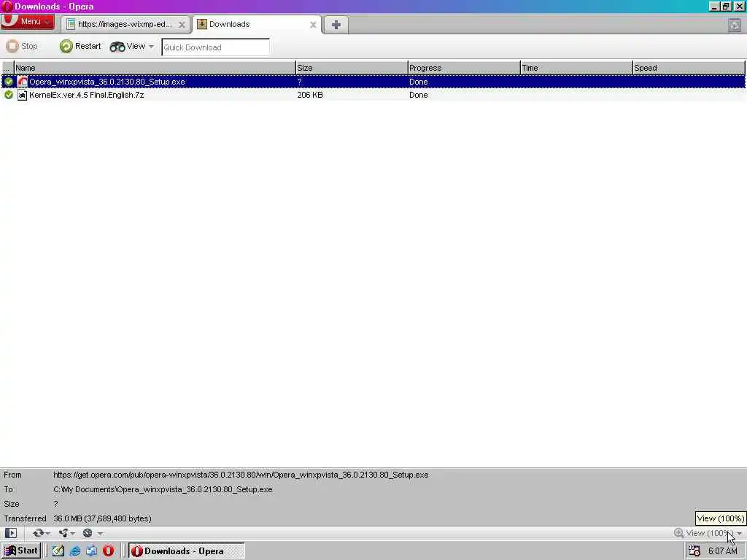Toggle the panels sidebar button
Viewport: 747px width, 560px height.
click(x=10, y=533)
